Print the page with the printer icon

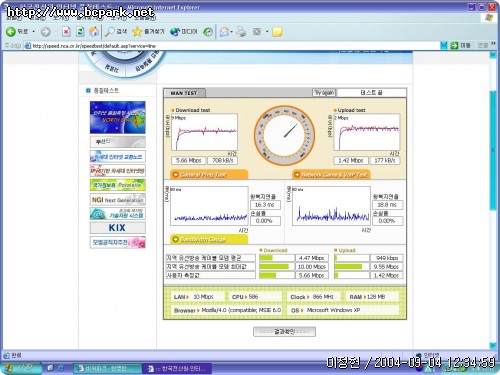tap(241, 32)
